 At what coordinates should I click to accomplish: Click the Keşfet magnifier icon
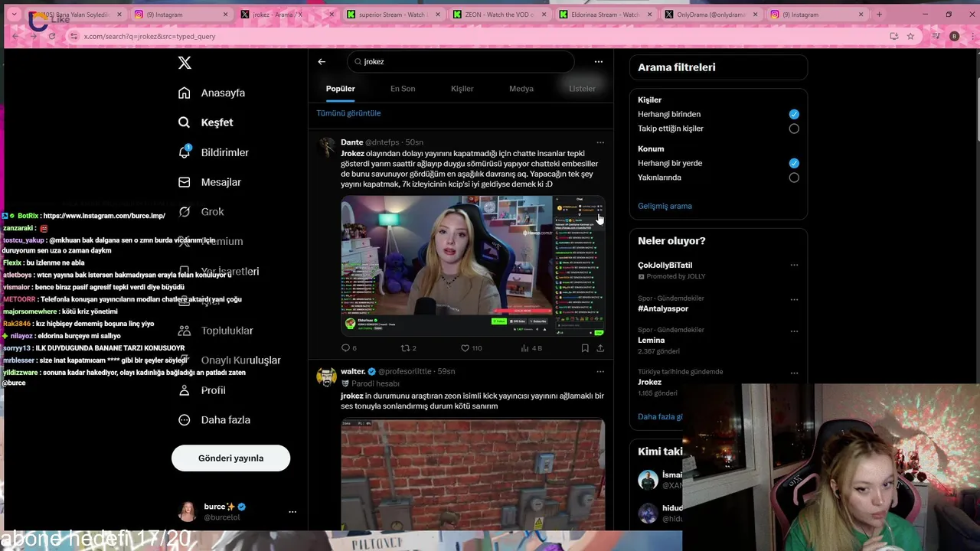click(x=184, y=122)
